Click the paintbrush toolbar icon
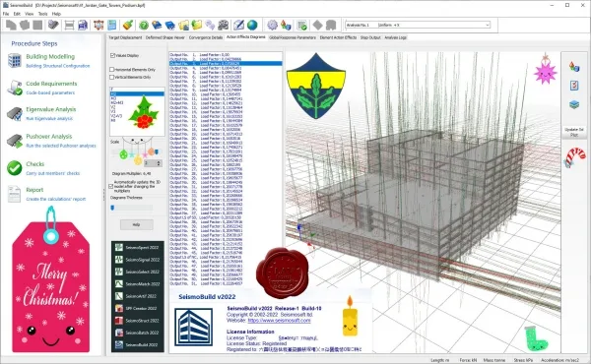The width and height of the screenshot is (591, 364). (x=128, y=25)
